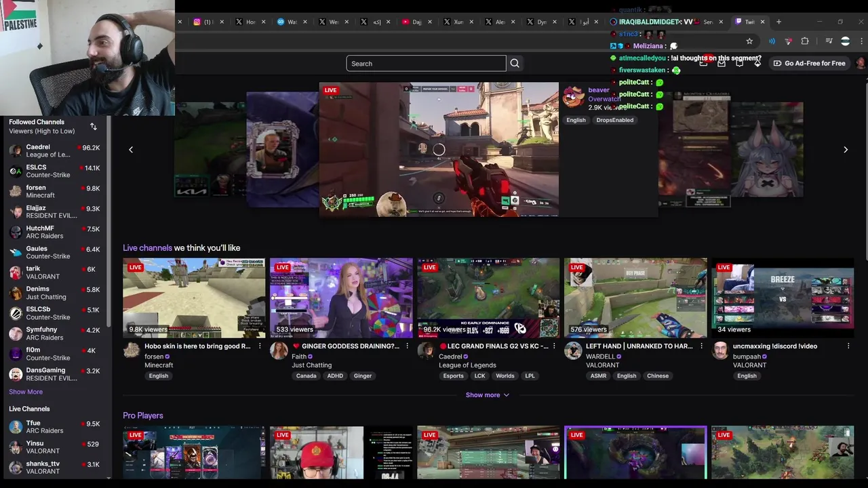Go to next carousel stream
The height and width of the screenshot is (488, 868).
coord(846,149)
